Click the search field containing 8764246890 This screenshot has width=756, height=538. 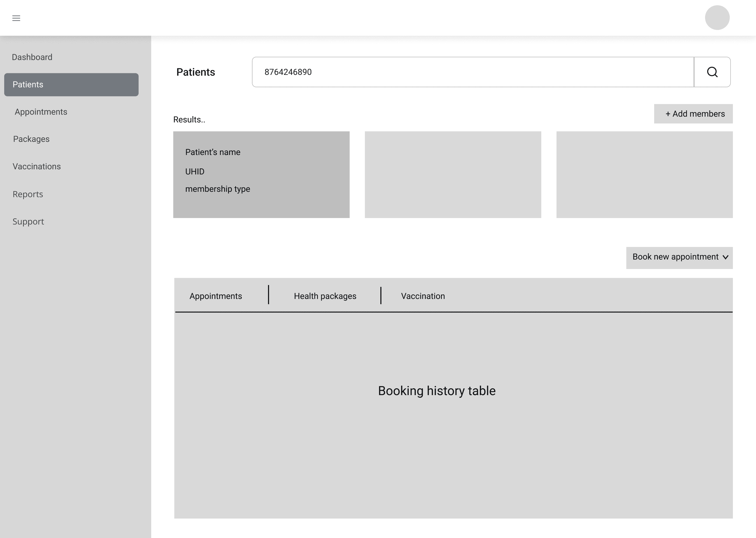tap(473, 72)
